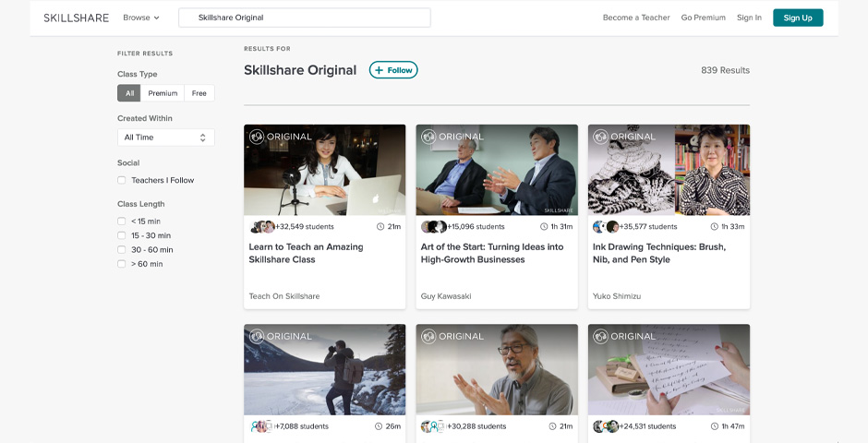Click the clock icon next to 26m
The image size is (868, 443).
point(380,426)
